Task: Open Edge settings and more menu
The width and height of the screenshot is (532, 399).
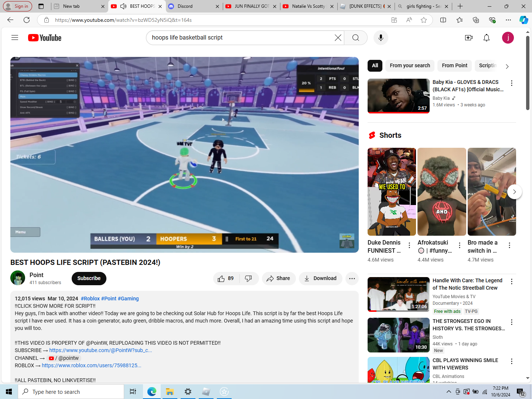Action: point(508,20)
